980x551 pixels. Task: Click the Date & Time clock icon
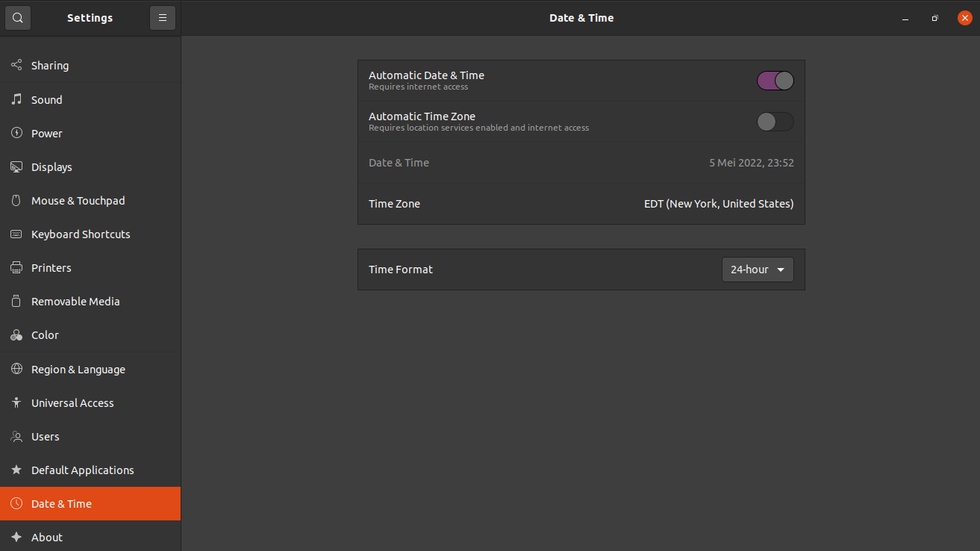coord(16,503)
